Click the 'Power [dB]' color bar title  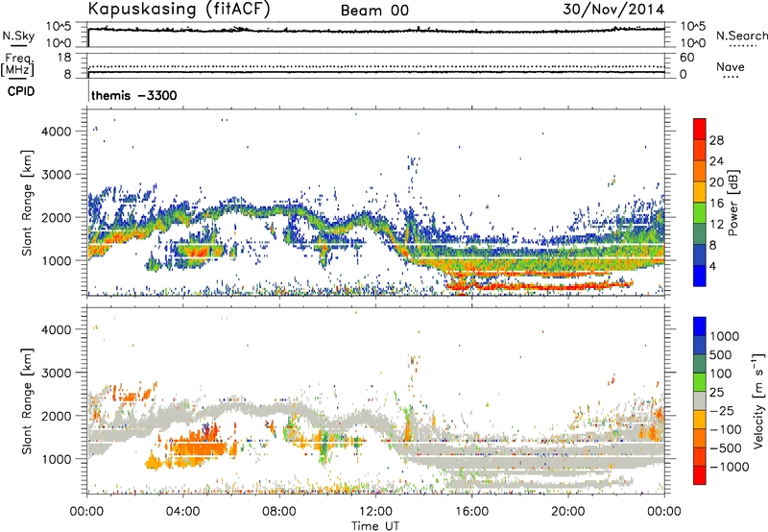[733, 203]
